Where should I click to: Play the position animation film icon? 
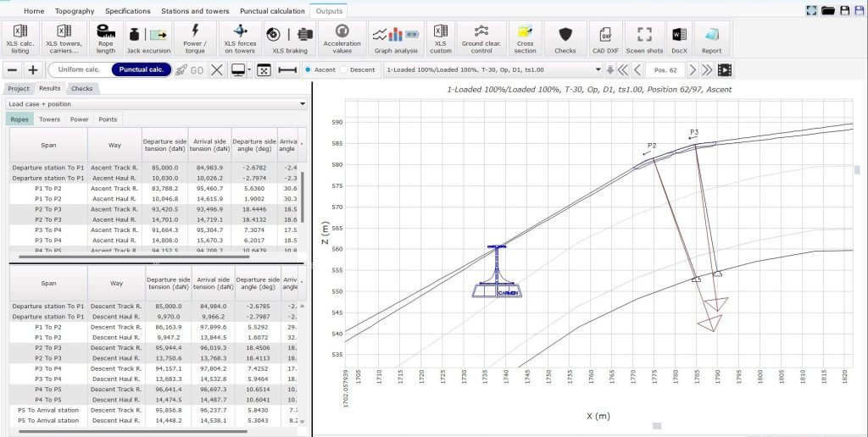[x=725, y=70]
